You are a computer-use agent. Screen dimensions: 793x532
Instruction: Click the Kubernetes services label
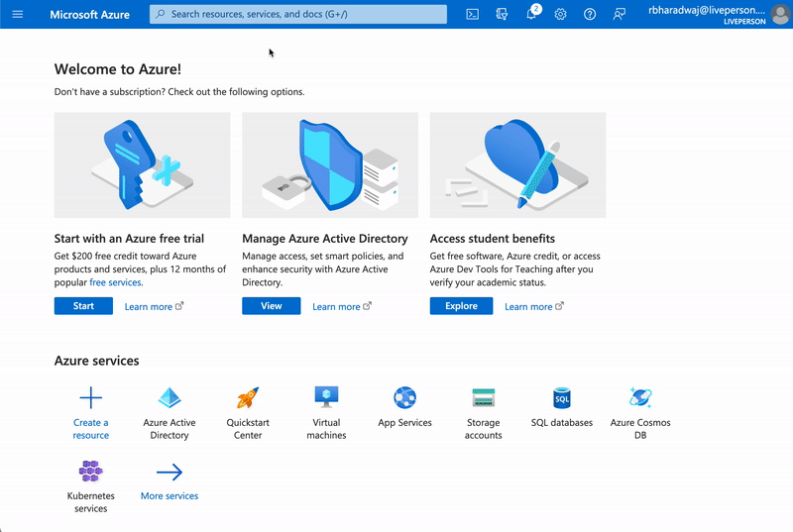click(x=91, y=502)
